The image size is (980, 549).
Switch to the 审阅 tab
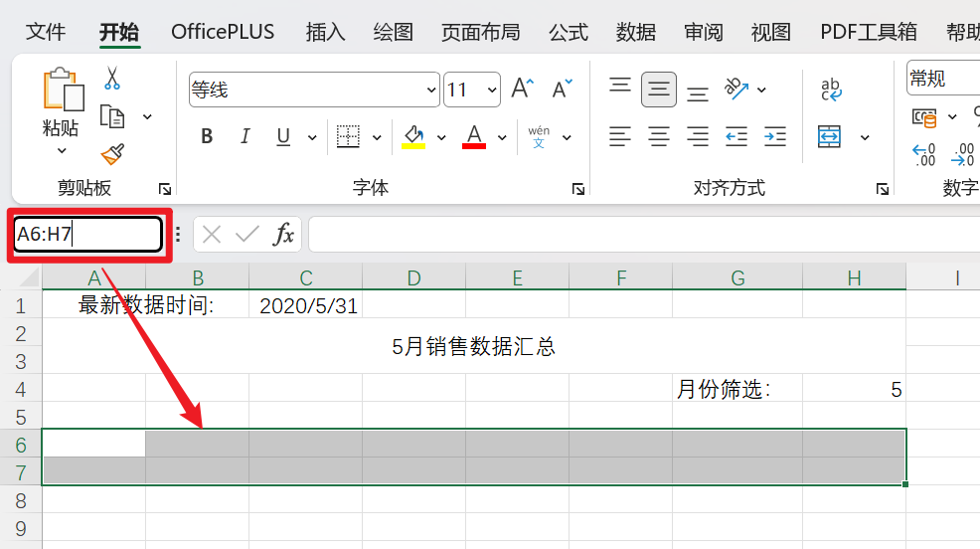click(704, 32)
